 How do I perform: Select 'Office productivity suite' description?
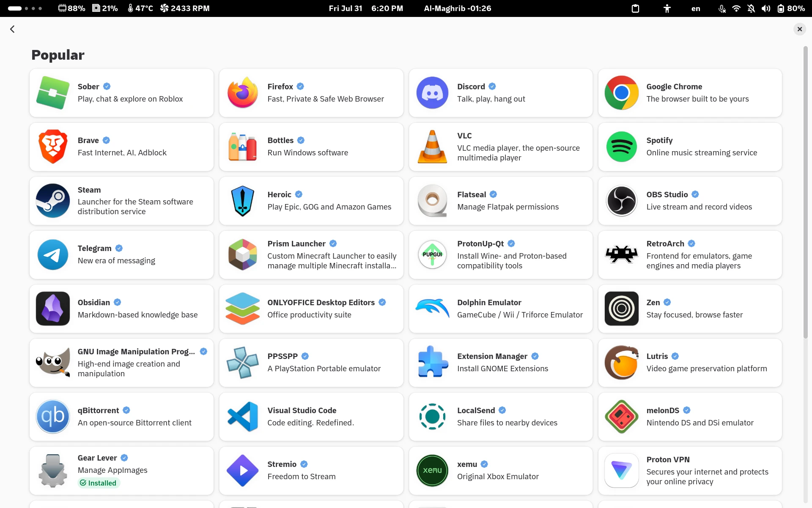[x=309, y=315]
